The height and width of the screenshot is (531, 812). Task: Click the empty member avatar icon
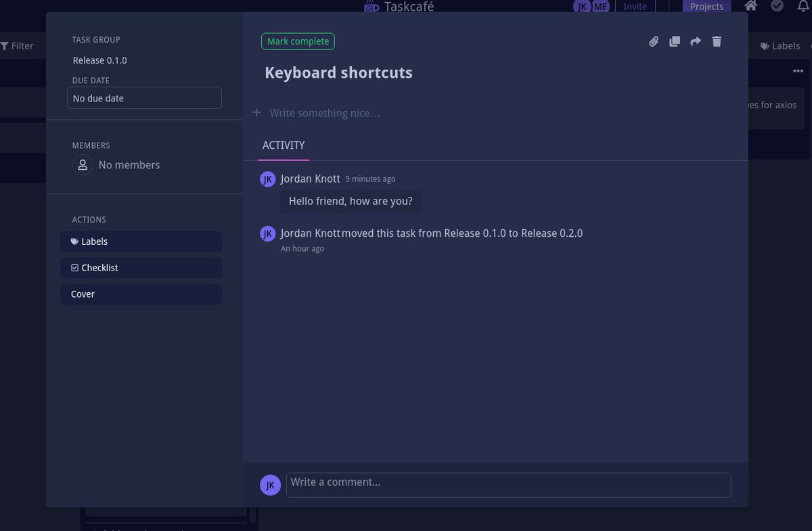coord(83,165)
